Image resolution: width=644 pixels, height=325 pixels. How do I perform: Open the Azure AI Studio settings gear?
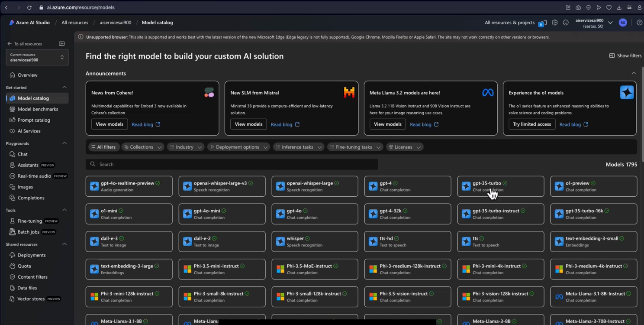pos(555,23)
